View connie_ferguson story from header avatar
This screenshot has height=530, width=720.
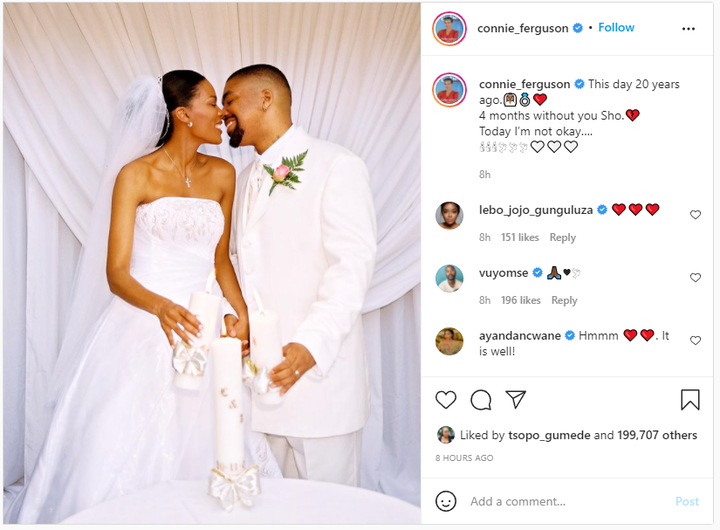pyautogui.click(x=449, y=28)
